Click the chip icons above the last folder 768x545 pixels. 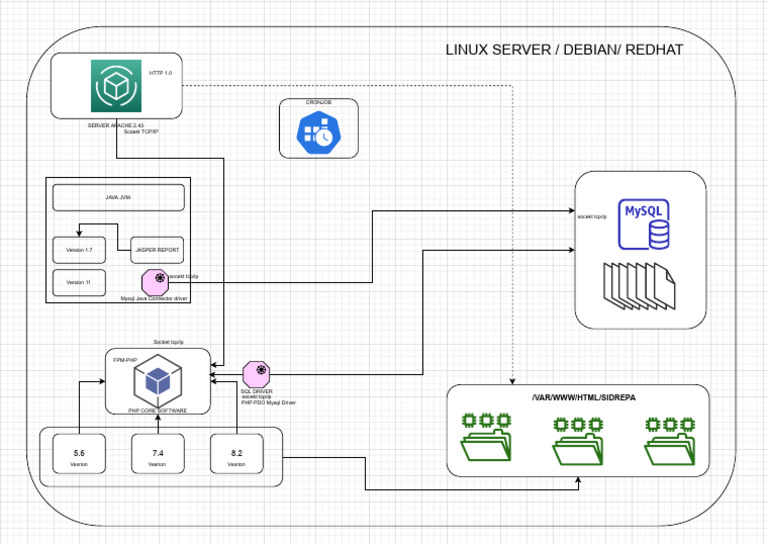(670, 424)
